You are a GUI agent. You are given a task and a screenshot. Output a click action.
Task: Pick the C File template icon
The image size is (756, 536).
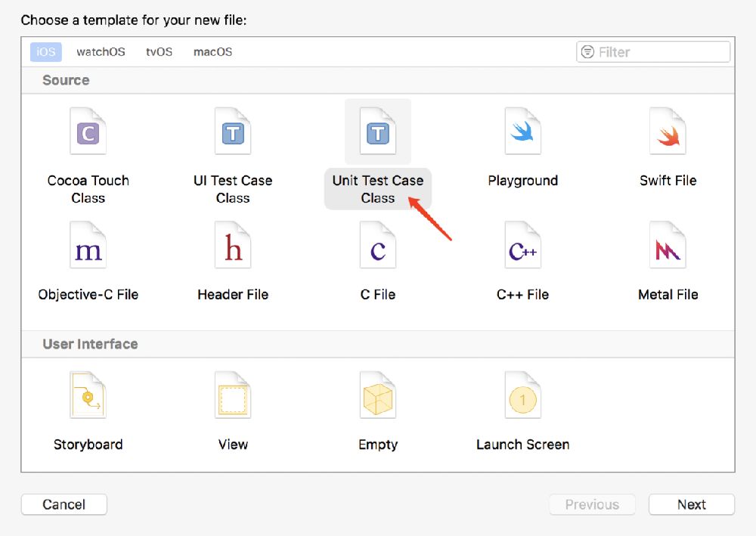[x=377, y=246]
